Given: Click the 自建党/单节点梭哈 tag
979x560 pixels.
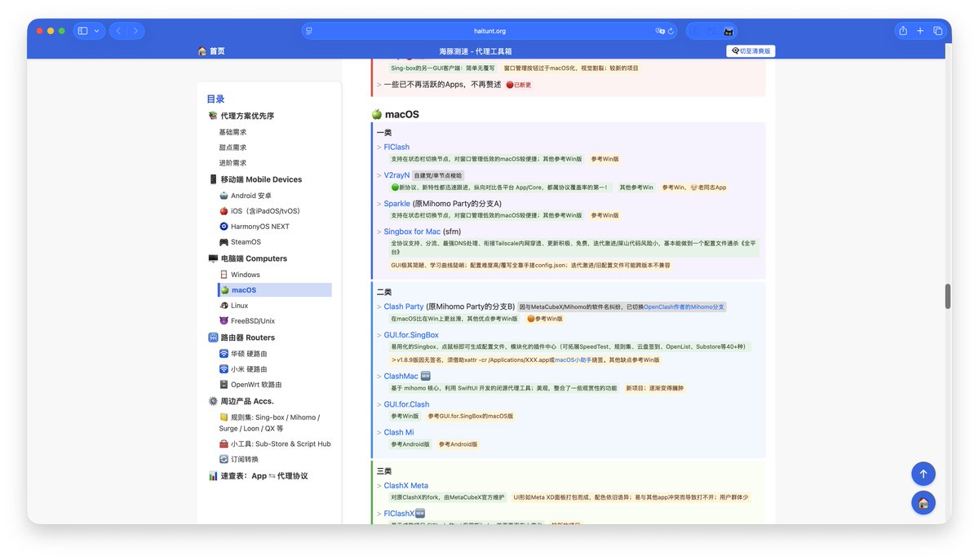Looking at the screenshot, I should click(437, 175).
